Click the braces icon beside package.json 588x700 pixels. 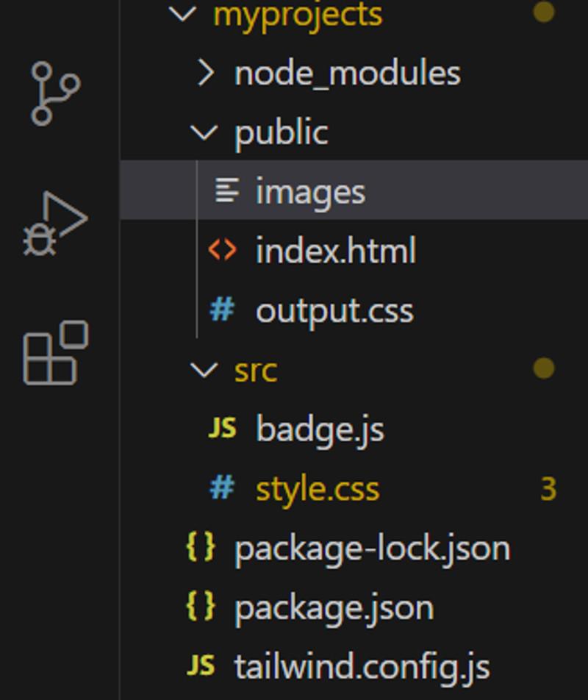coord(201,607)
